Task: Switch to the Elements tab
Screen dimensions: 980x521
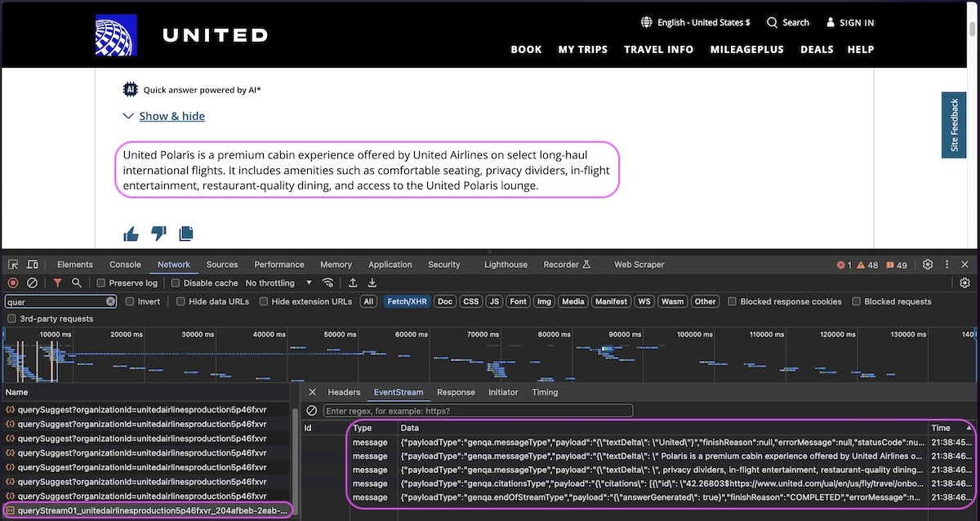Action: [x=75, y=265]
